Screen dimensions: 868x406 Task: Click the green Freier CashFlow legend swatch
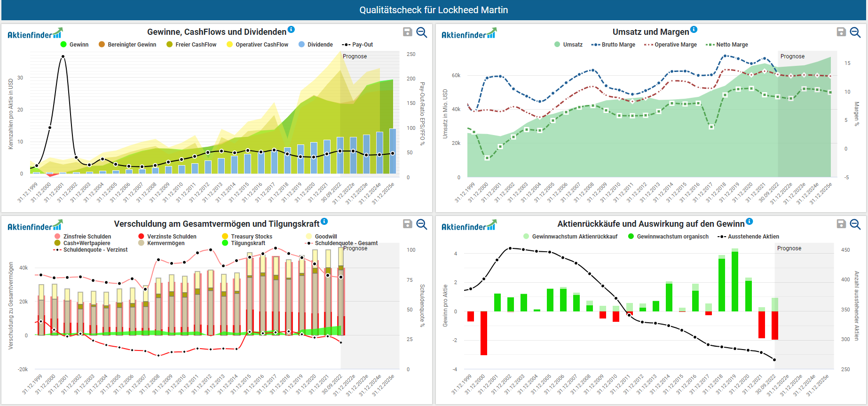170,45
